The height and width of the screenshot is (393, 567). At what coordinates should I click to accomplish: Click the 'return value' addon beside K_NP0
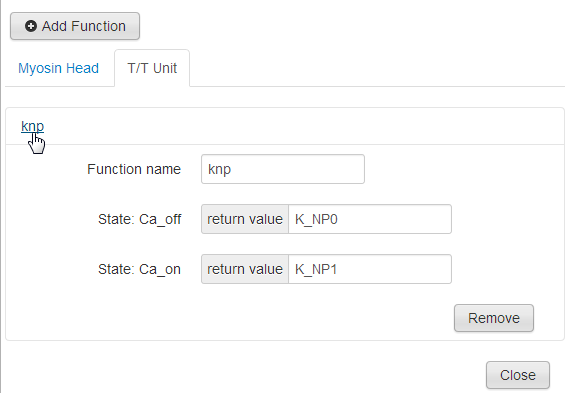coord(245,219)
